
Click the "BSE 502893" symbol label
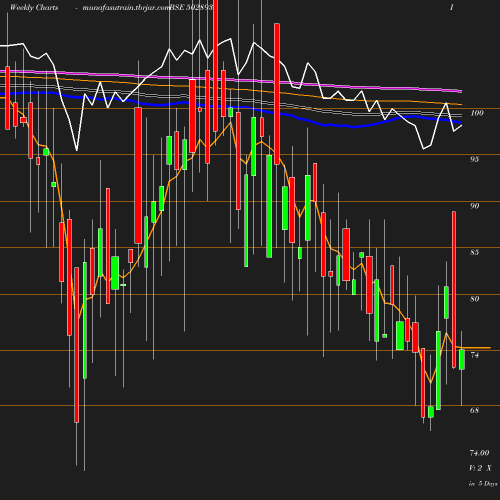tap(191, 7)
